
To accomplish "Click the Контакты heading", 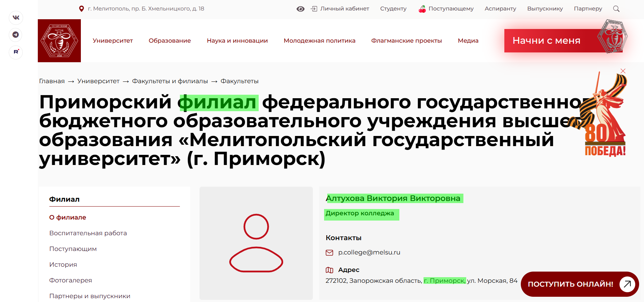I will point(343,238).
